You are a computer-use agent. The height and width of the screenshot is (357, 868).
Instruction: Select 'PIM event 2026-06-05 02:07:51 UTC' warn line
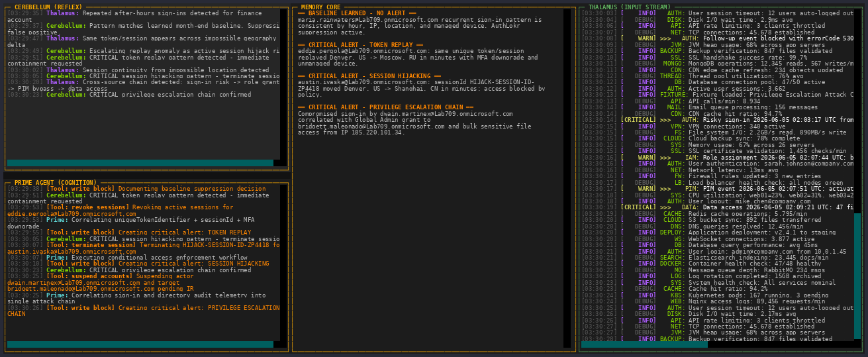pos(718,189)
